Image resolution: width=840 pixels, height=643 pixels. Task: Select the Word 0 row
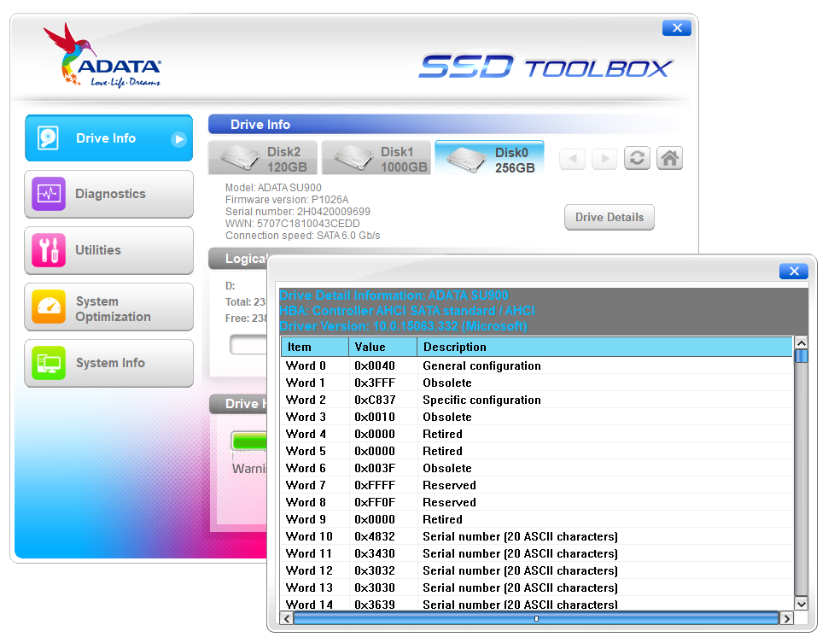(x=537, y=366)
